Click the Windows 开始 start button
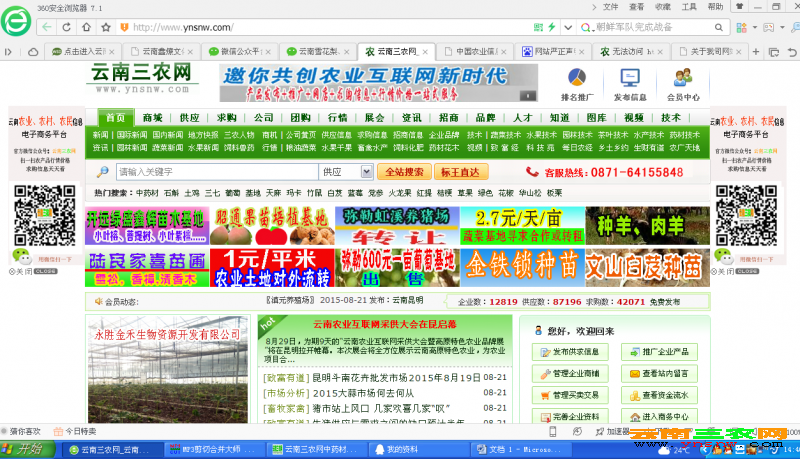The height and width of the screenshot is (459, 800). pos(28,449)
